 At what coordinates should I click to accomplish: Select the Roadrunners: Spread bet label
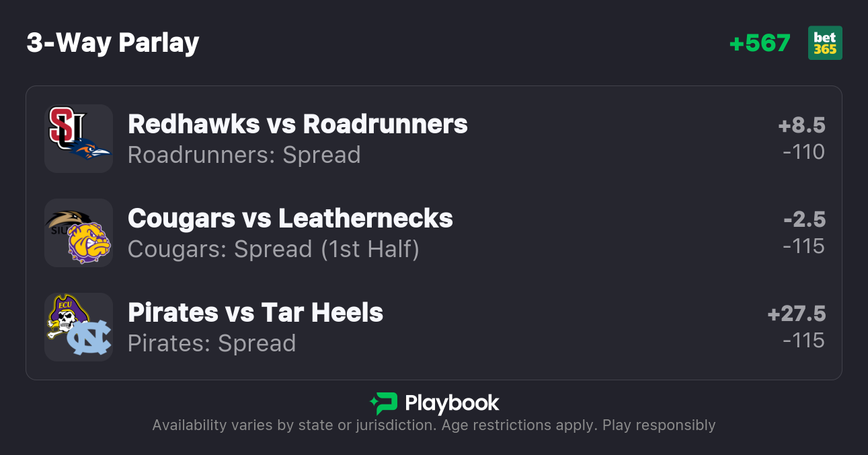pyautogui.click(x=244, y=155)
